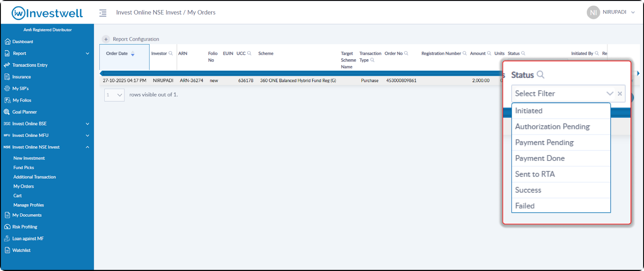Open Report Configuration link
The image size is (644, 271).
point(136,39)
